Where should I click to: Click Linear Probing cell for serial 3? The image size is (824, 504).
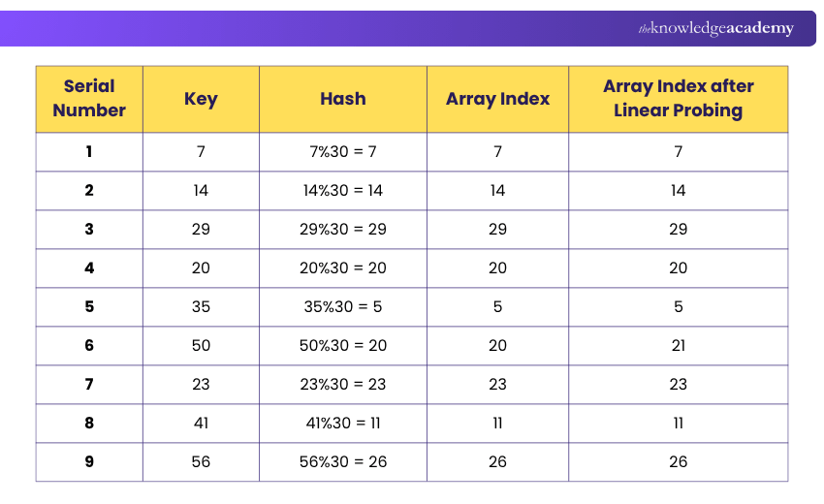tap(678, 229)
